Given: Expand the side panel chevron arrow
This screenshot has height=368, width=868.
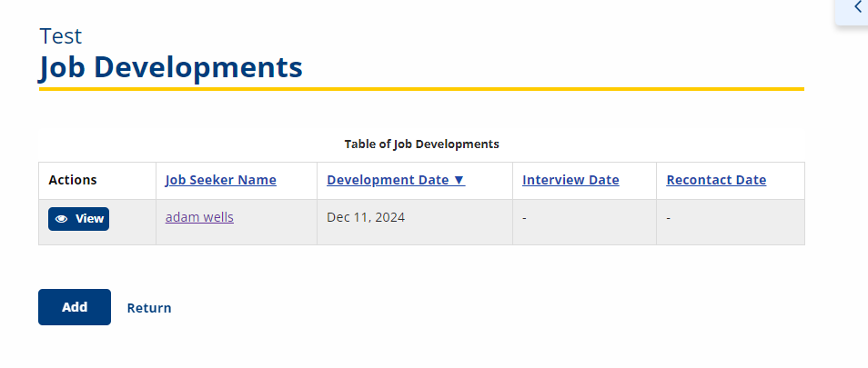Looking at the screenshot, I should coord(857,7).
